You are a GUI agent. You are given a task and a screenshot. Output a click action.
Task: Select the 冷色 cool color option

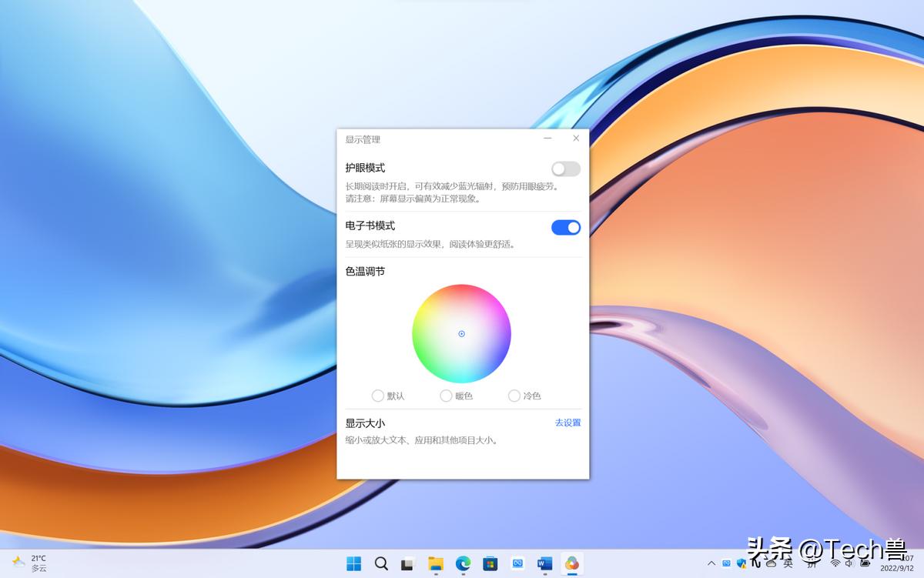coord(514,396)
